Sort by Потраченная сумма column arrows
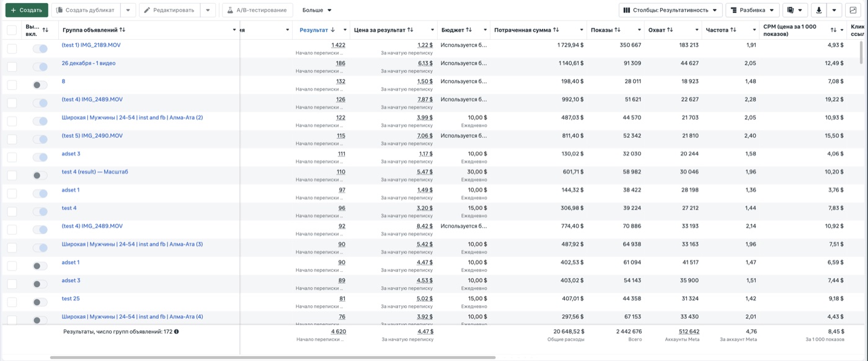This screenshot has width=868, height=361. (x=556, y=30)
